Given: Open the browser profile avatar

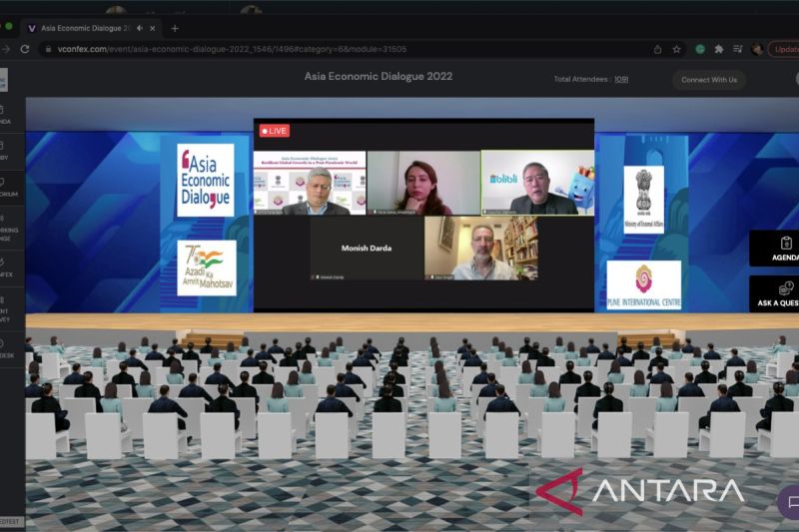Looking at the screenshot, I should [757, 49].
